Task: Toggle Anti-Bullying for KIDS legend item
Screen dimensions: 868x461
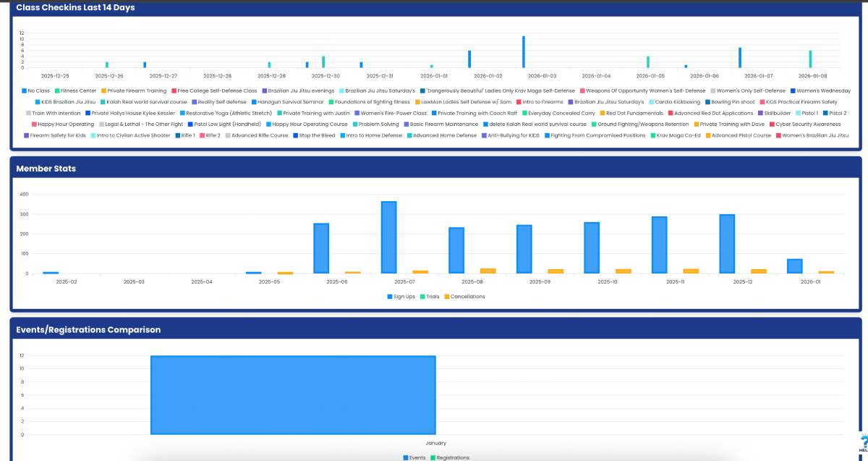Action: [x=511, y=135]
